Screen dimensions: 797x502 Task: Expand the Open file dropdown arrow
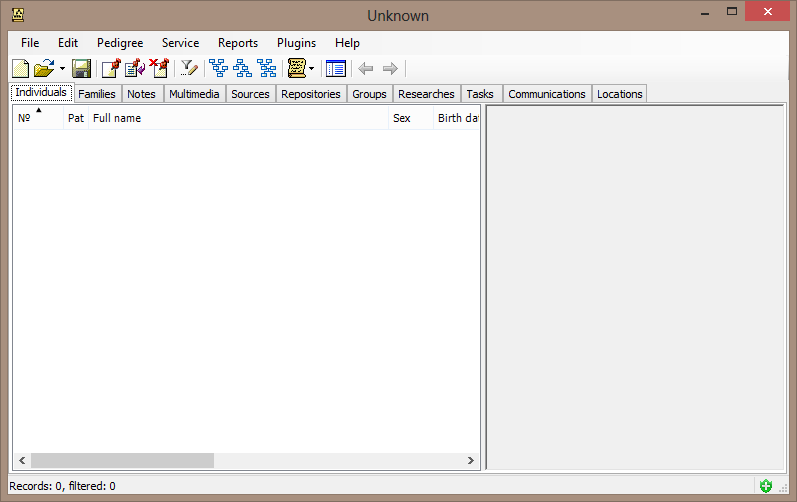tap(62, 69)
